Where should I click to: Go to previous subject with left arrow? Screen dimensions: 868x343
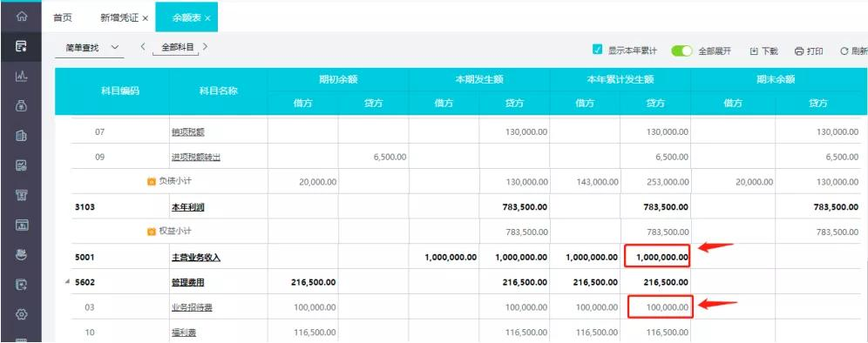click(x=143, y=47)
